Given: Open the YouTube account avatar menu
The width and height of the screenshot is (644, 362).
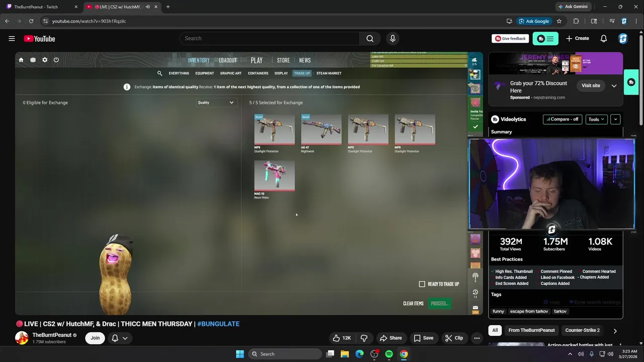Looking at the screenshot, I should [623, 38].
